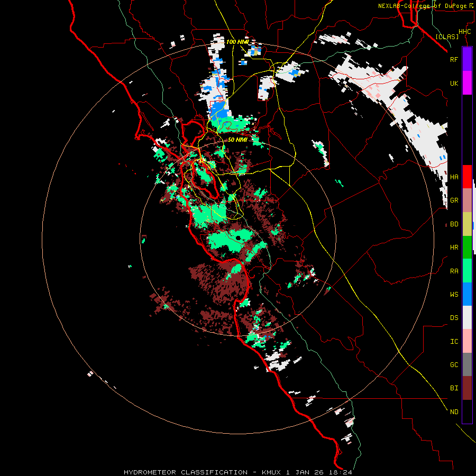Image resolution: width=476 pixels, height=476 pixels.
Task: Click the 'UK' legend label text
Action: click(454, 84)
